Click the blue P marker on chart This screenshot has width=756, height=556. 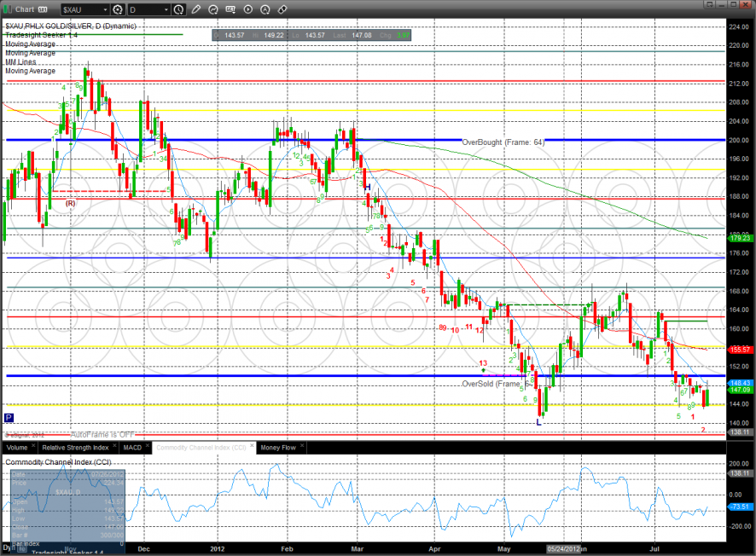(x=9, y=418)
